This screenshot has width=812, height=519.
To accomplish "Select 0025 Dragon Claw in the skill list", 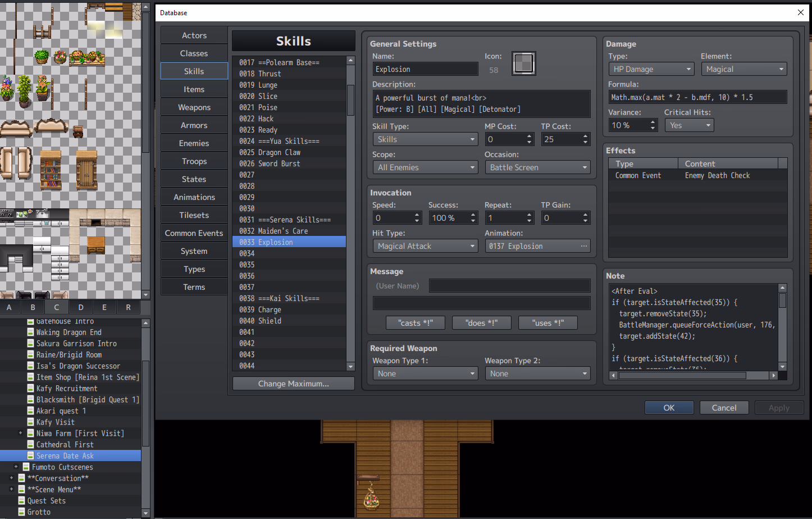I will 279,152.
